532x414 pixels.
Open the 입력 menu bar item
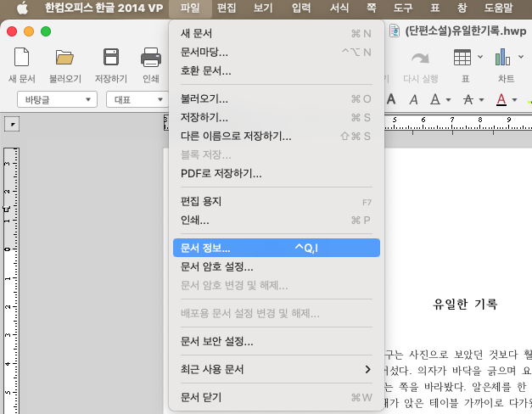click(301, 8)
